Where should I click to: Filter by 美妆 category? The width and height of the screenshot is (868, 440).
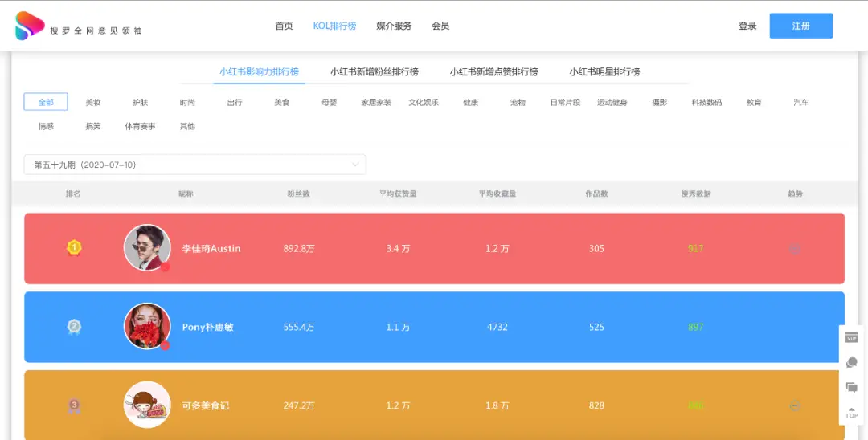93,102
